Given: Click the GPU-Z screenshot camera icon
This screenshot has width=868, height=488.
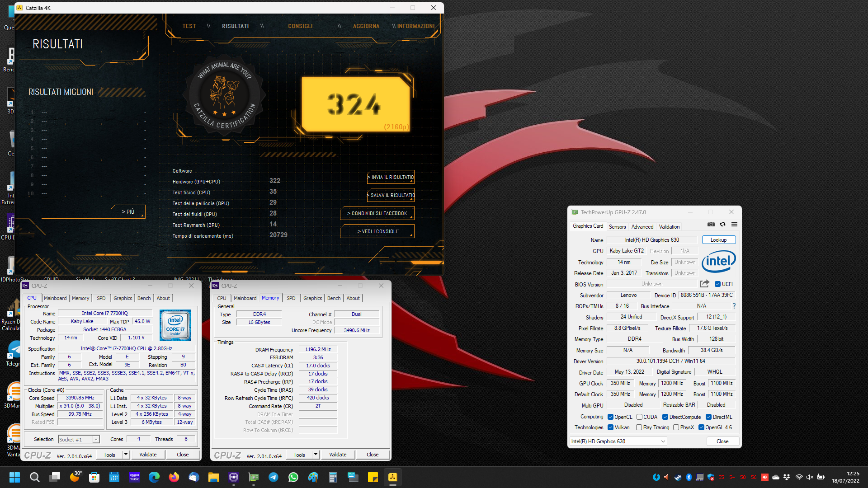Looking at the screenshot, I should tap(711, 224).
